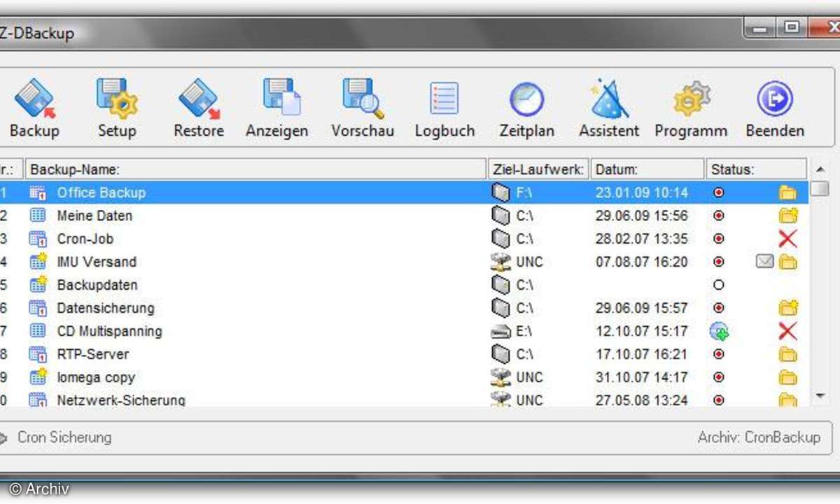This screenshot has width=840, height=504.
Task: Click scrollbar down arrow in list
Action: click(820, 397)
